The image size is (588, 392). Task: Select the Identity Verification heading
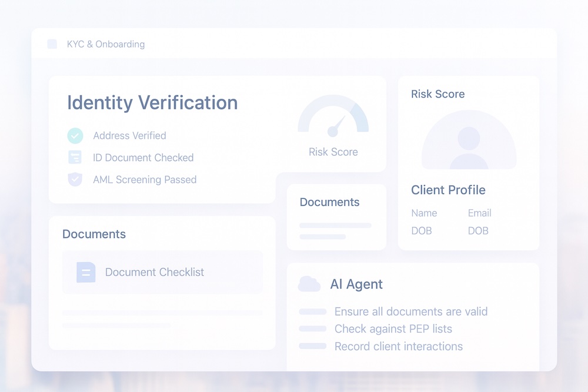pos(152,103)
